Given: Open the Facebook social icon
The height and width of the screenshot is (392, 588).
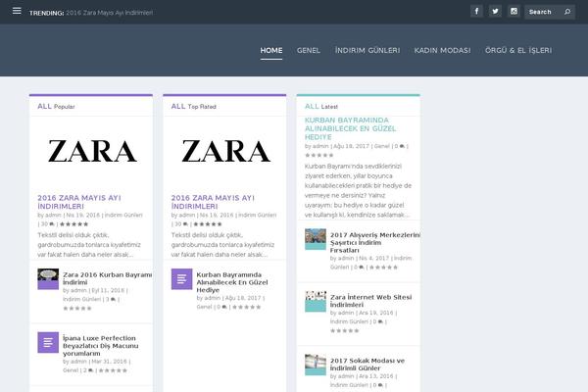Looking at the screenshot, I should pyautogui.click(x=476, y=11).
